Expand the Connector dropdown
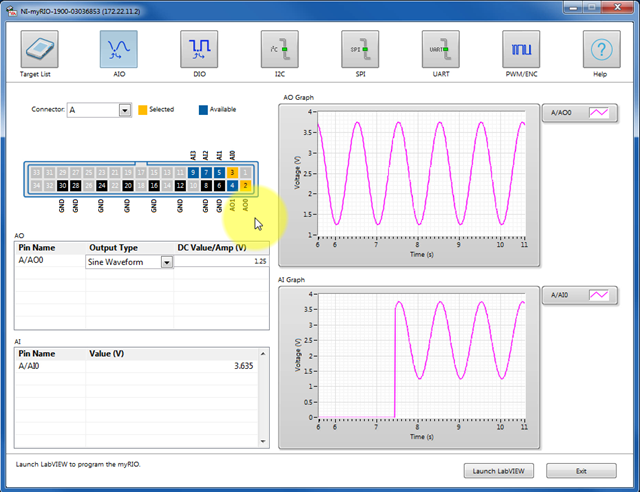Viewport: 640px width, 492px height. click(x=125, y=110)
